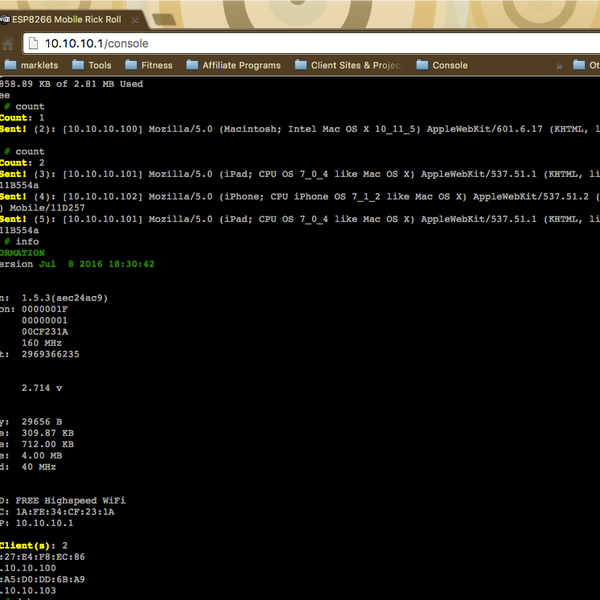The image size is (600, 600).
Task: Click the page icon in the address bar
Action: pos(33,43)
